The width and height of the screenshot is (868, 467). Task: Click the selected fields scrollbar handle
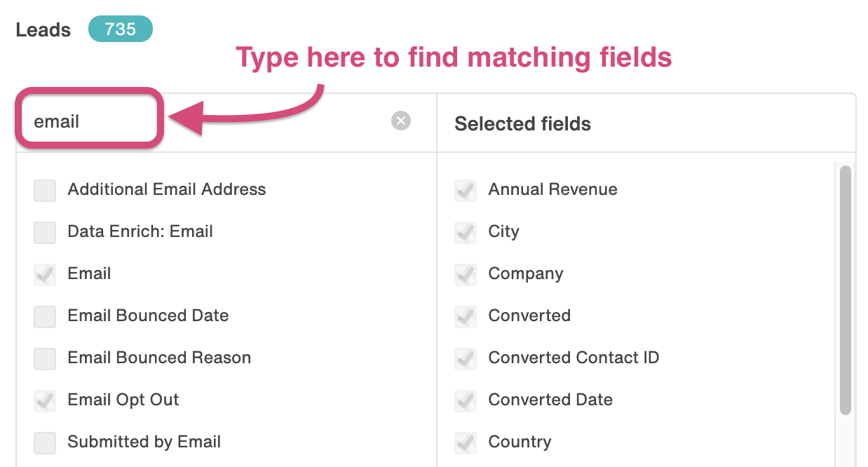[x=846, y=290]
